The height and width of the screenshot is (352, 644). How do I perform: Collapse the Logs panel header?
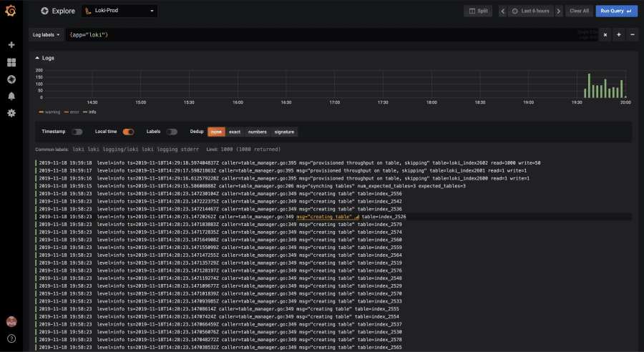[45, 58]
